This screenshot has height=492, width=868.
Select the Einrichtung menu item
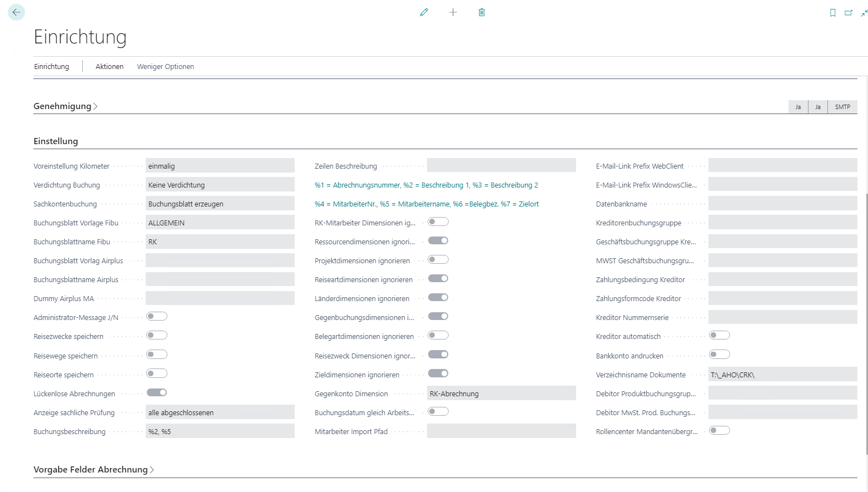(52, 67)
